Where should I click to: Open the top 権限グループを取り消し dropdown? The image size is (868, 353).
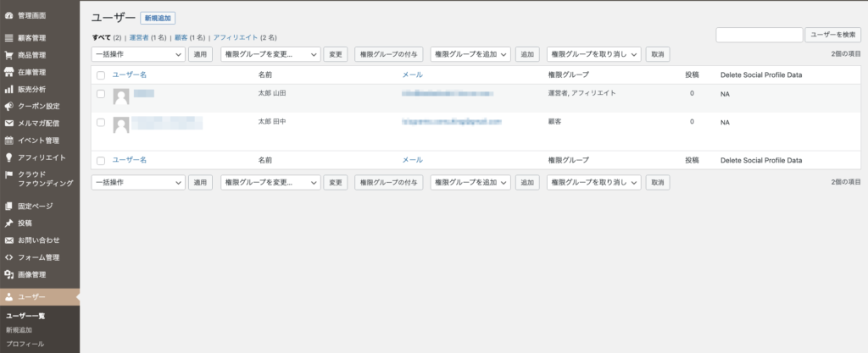click(593, 54)
